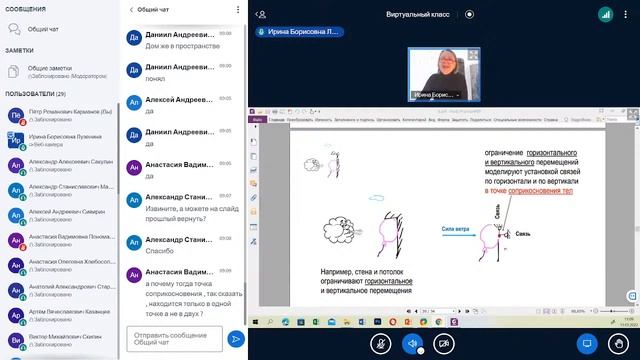
Task: Open bookmarks panel icon in PDF sidebar
Action: (x=253, y=142)
